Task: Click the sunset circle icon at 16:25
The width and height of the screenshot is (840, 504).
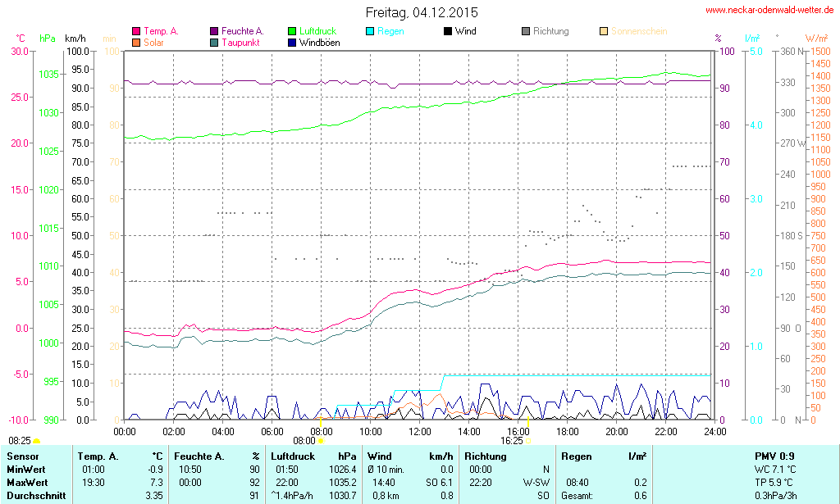Action: pos(528,441)
